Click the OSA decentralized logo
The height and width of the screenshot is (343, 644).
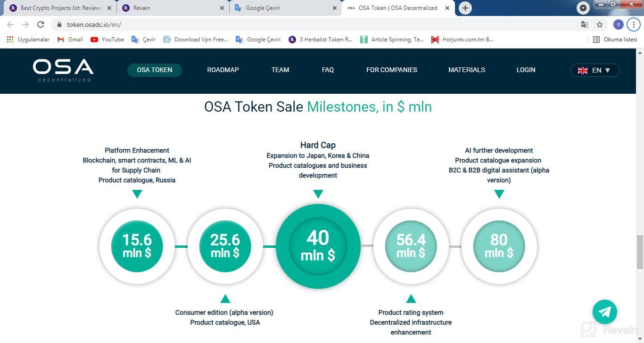63,70
